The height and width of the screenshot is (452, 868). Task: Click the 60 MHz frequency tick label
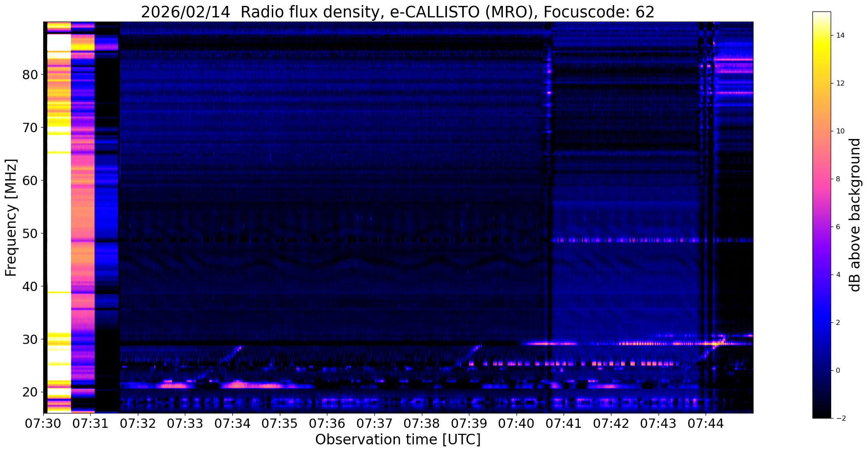[30, 180]
